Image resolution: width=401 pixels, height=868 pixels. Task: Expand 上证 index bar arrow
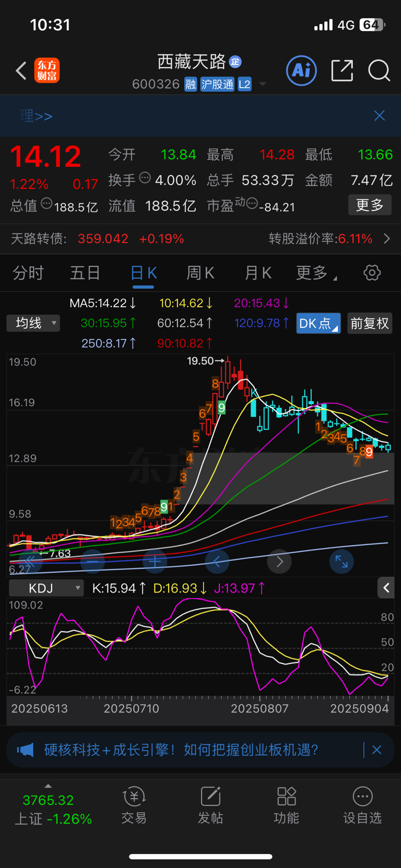point(48,786)
